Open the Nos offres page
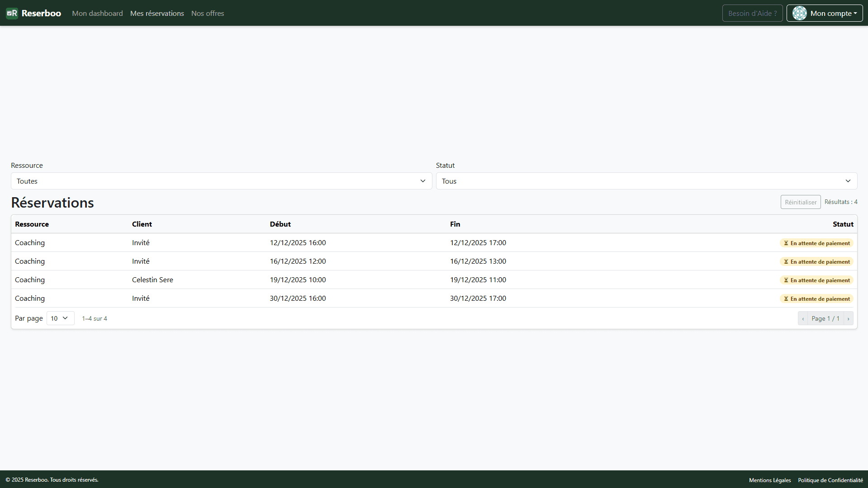868x488 pixels. coord(208,14)
